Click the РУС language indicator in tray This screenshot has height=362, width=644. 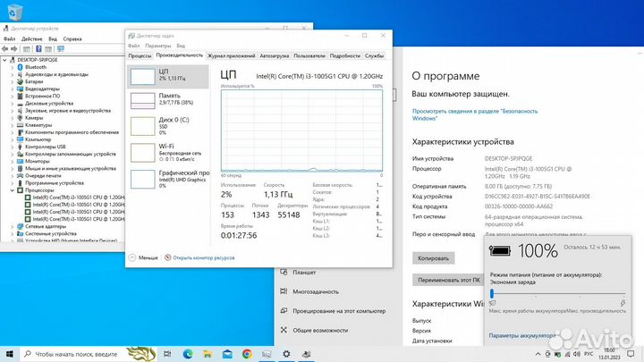coord(589,354)
